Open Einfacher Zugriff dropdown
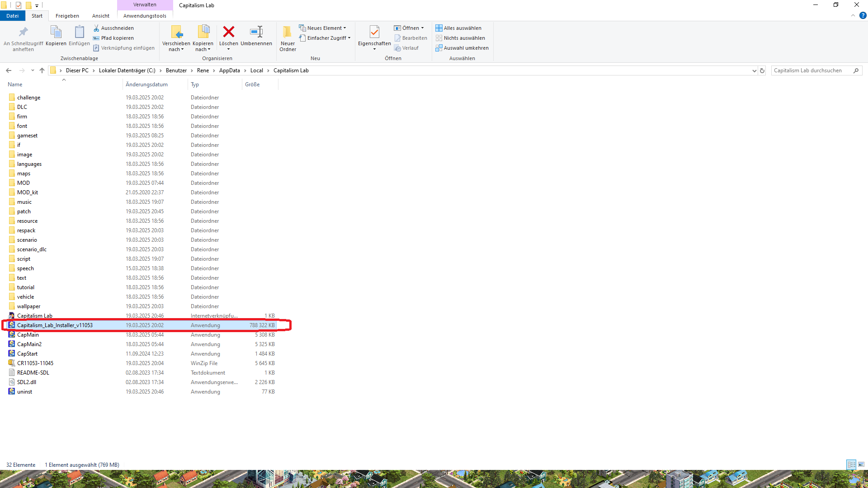The height and width of the screenshot is (488, 868). click(325, 38)
